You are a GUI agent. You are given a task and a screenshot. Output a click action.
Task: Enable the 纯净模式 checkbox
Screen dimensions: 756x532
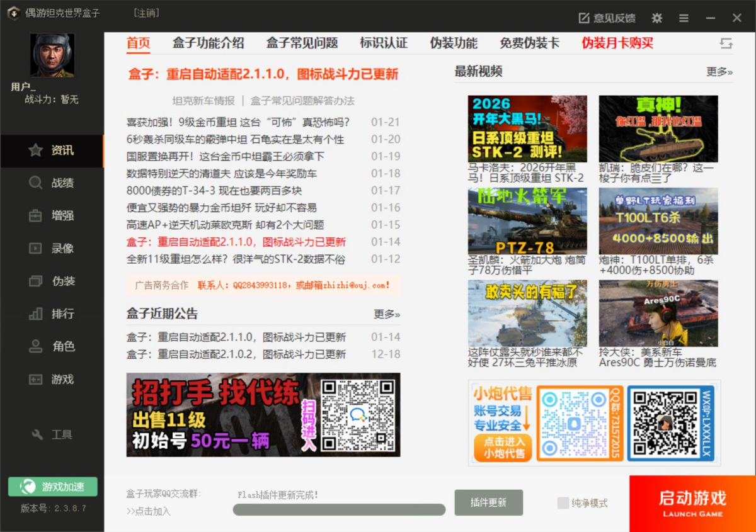563,503
